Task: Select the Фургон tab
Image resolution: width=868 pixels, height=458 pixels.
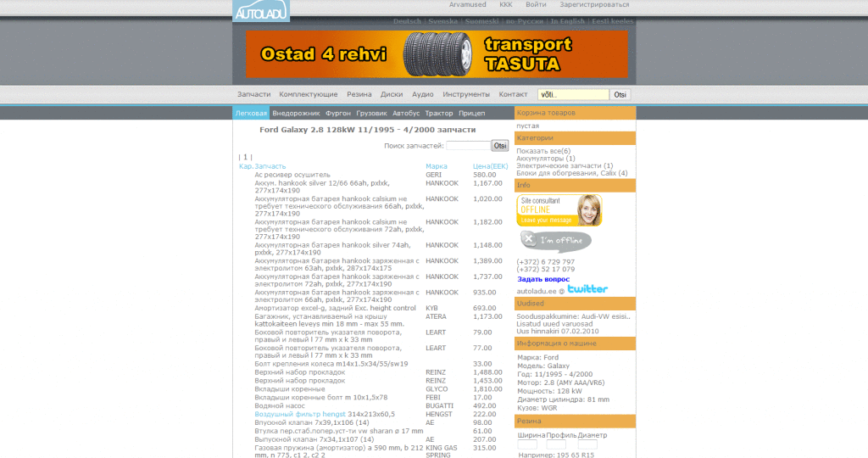Action: [x=338, y=113]
